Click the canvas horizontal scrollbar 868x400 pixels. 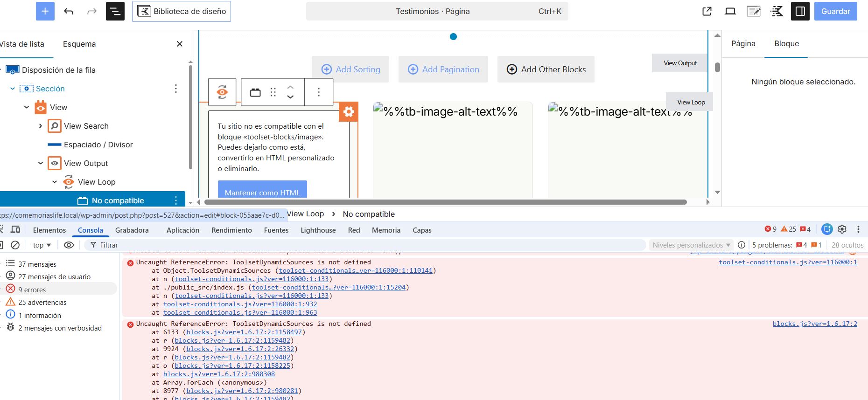(x=445, y=202)
